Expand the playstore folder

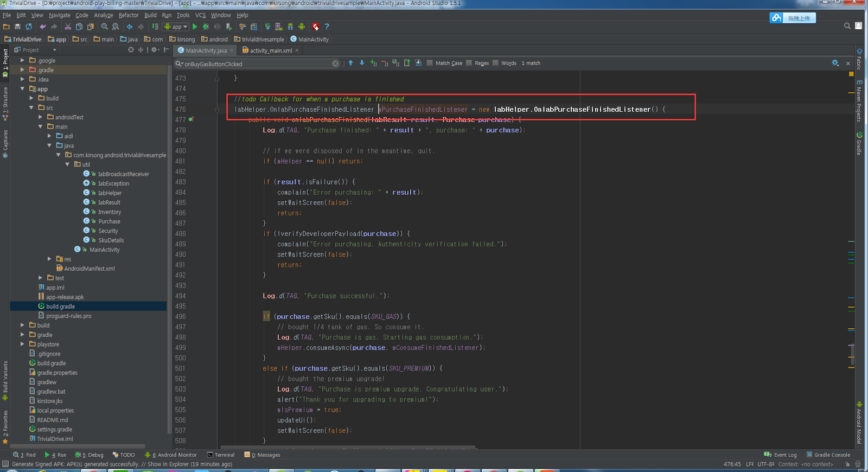(22, 344)
